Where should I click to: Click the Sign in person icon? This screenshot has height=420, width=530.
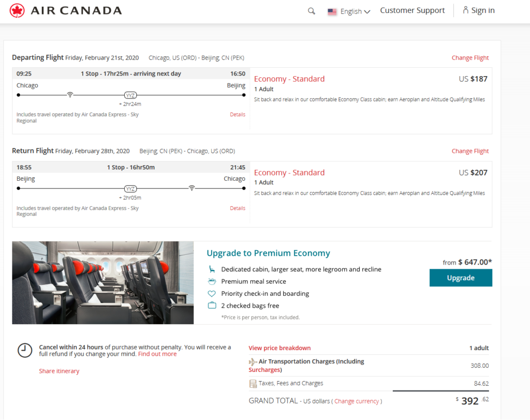pos(465,10)
